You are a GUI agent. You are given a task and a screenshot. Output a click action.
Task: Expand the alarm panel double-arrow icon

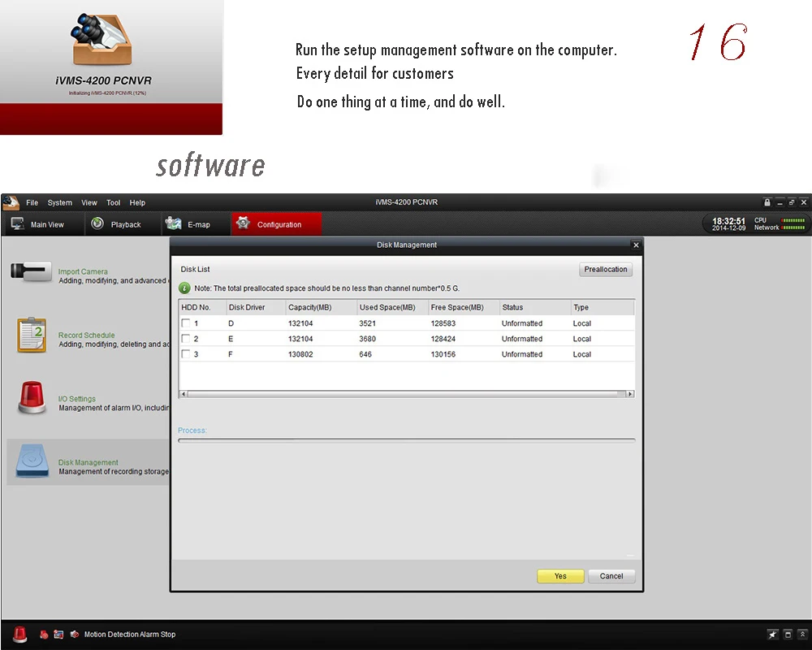tap(803, 635)
